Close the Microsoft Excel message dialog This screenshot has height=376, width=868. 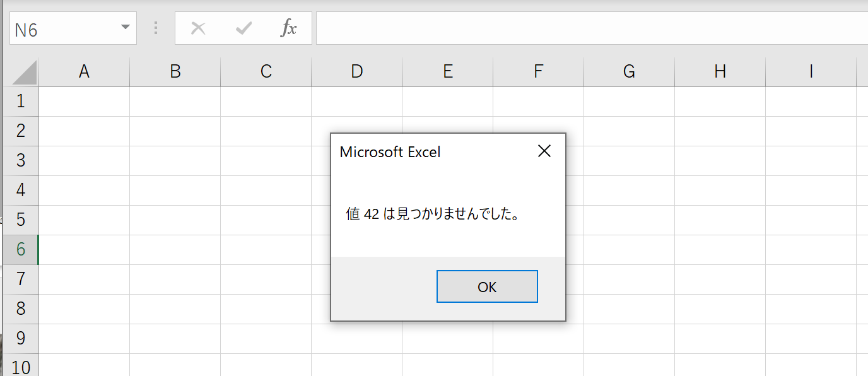544,151
